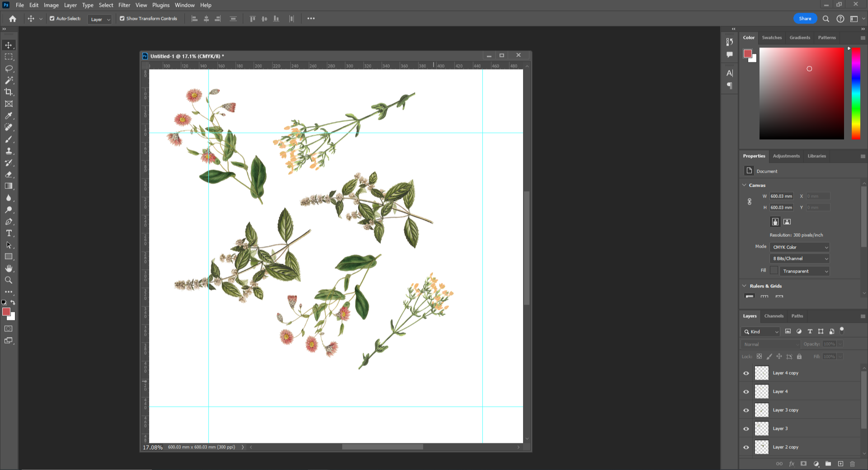Select the Move tool
Image resolution: width=868 pixels, height=470 pixels.
click(9, 45)
